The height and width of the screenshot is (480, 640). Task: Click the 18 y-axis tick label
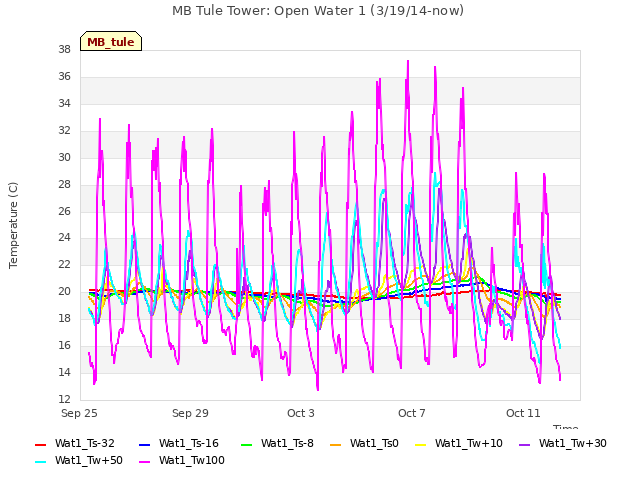[64, 318]
